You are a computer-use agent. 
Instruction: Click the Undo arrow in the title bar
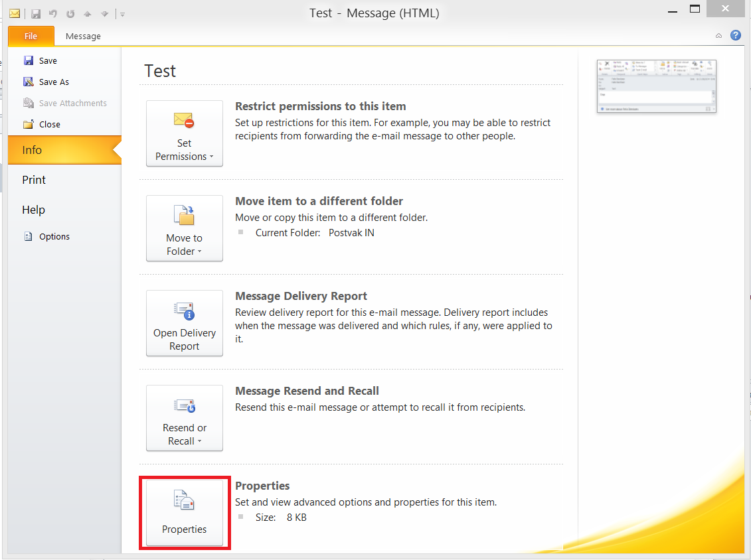tap(53, 13)
